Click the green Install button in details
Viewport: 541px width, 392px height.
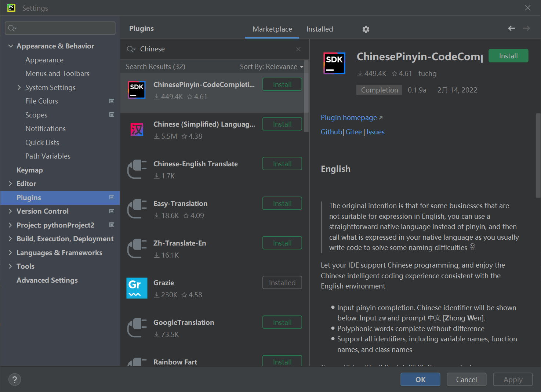tap(508, 56)
